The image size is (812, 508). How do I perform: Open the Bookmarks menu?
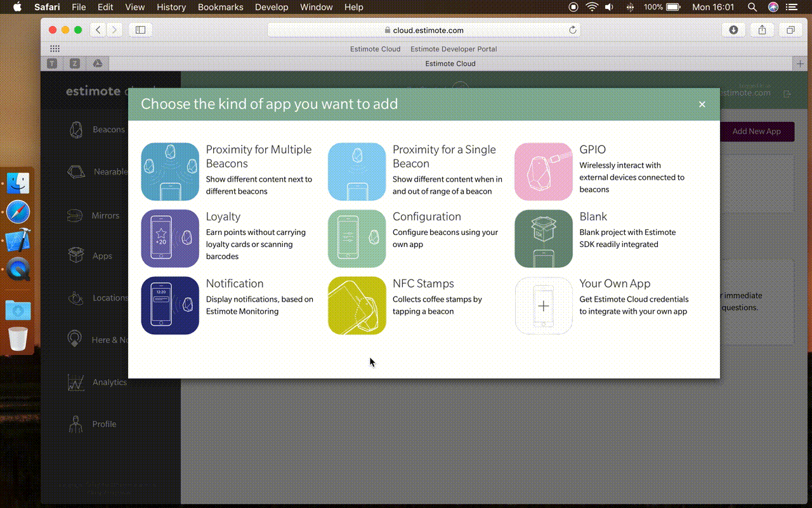point(221,7)
